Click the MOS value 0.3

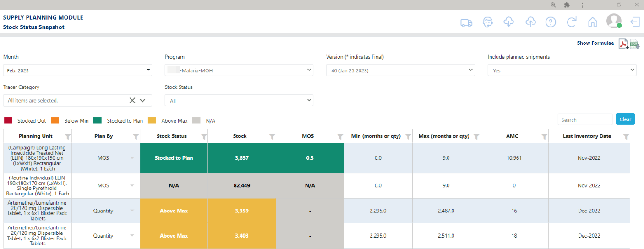pyautogui.click(x=310, y=158)
